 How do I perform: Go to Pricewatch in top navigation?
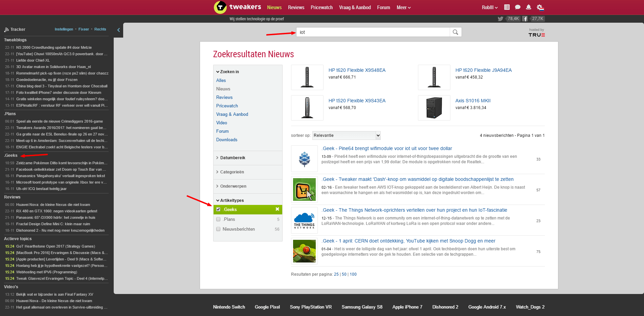click(x=321, y=7)
